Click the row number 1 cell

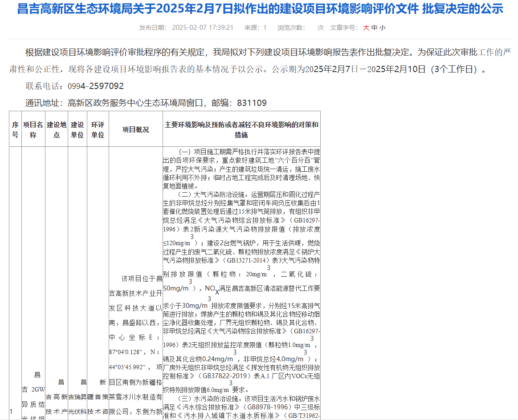tap(12, 411)
